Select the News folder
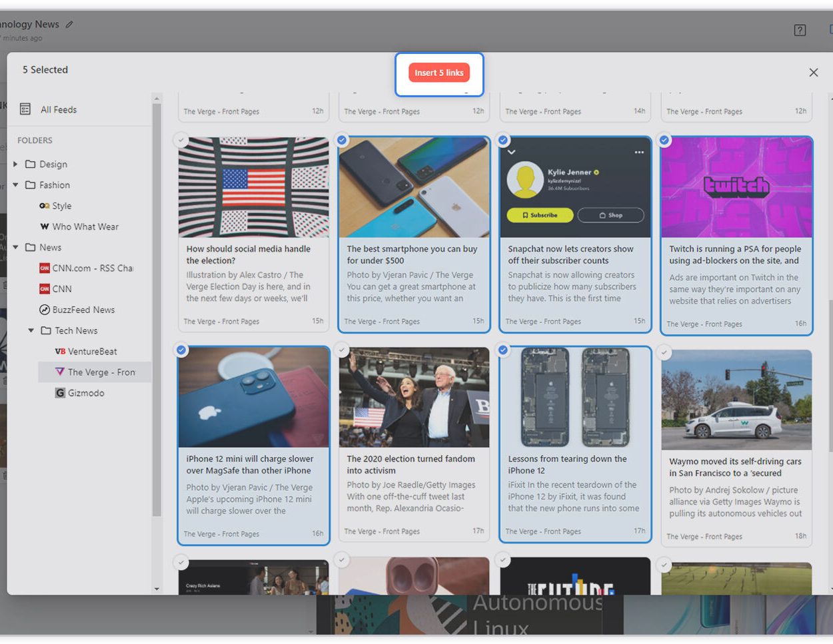 pyautogui.click(x=50, y=247)
